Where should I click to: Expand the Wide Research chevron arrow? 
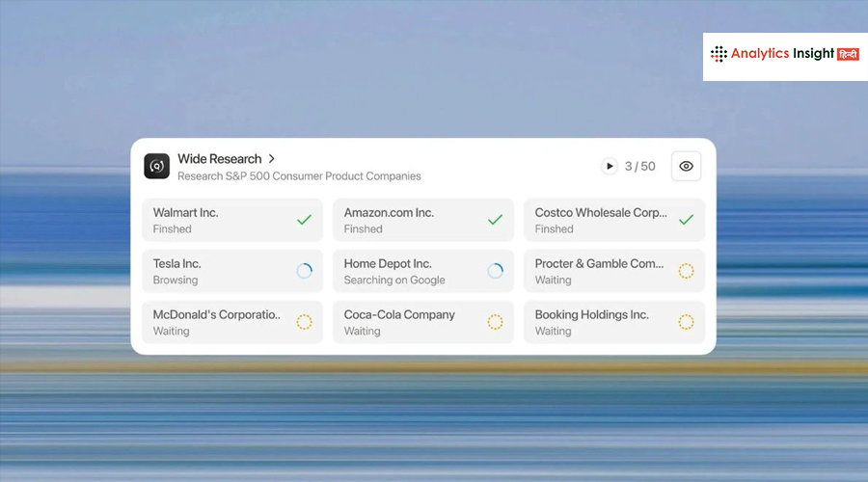pyautogui.click(x=271, y=159)
